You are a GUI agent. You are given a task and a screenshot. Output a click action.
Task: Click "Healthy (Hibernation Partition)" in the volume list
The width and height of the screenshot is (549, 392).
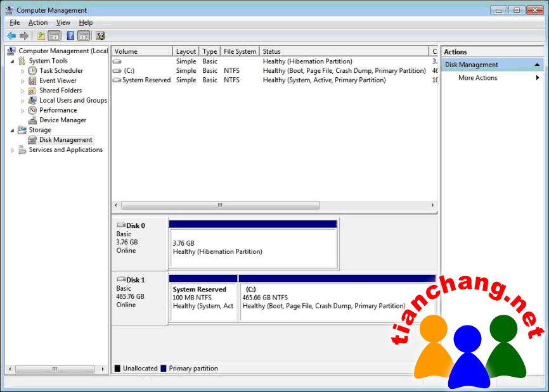[x=307, y=61]
